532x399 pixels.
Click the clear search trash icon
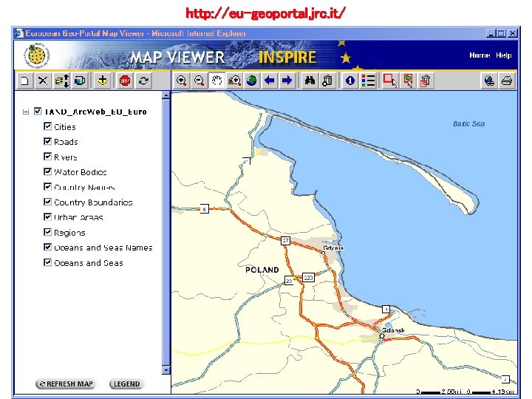327,81
